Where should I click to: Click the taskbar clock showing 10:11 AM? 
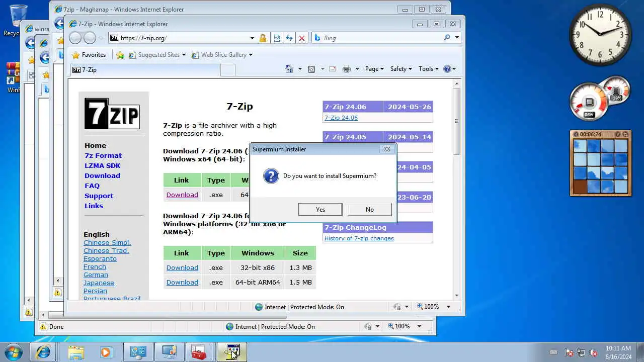pyautogui.click(x=618, y=352)
